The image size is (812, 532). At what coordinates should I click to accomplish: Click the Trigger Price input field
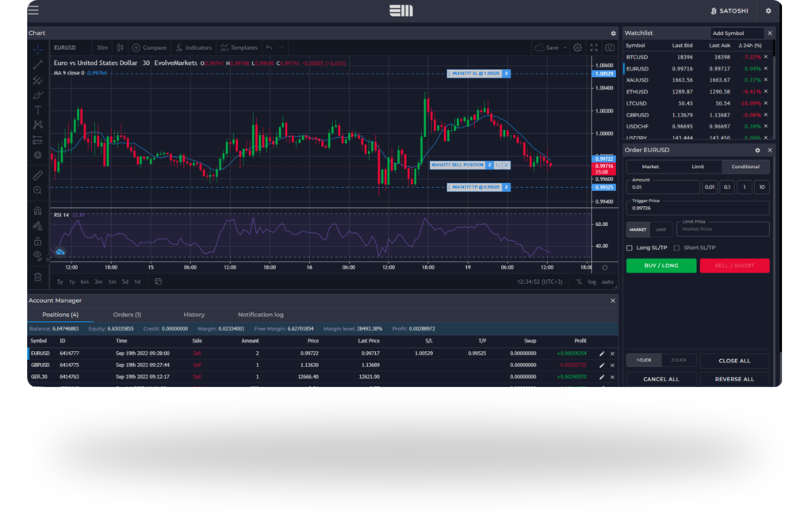698,208
